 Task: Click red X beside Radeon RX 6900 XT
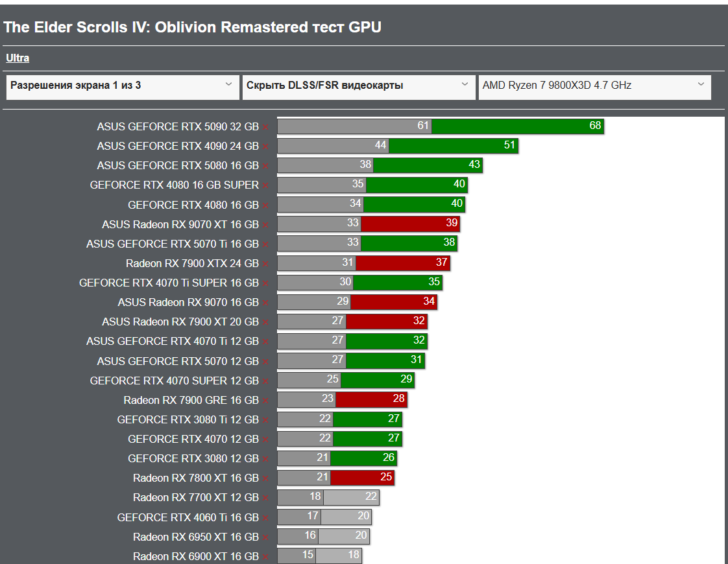265,557
